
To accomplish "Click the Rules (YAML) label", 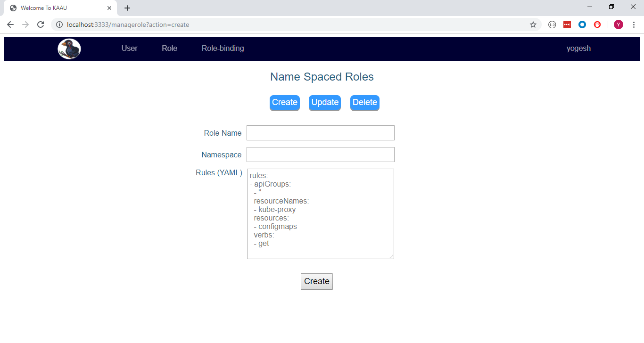I will click(219, 172).
